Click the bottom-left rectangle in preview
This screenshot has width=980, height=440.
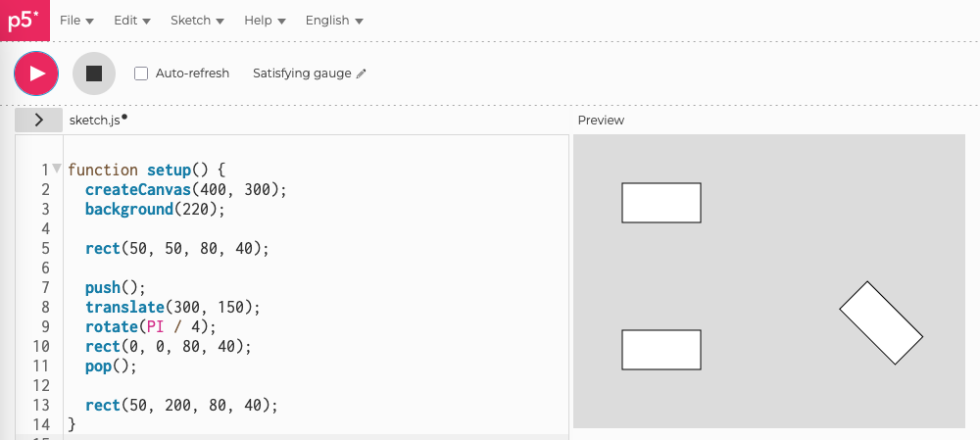[x=661, y=350]
